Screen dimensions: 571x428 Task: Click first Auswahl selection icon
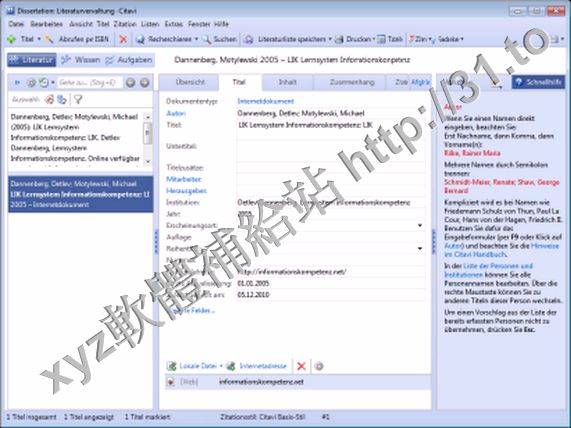pos(49,99)
